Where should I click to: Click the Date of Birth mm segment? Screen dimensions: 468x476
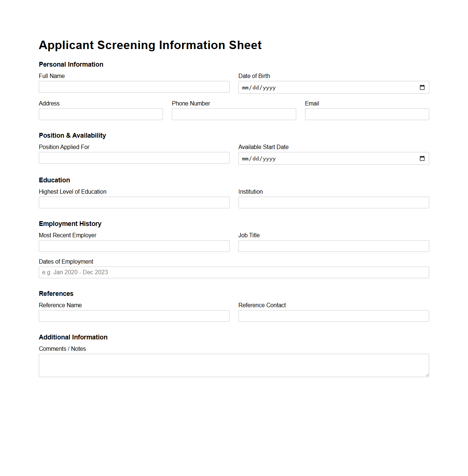point(246,88)
